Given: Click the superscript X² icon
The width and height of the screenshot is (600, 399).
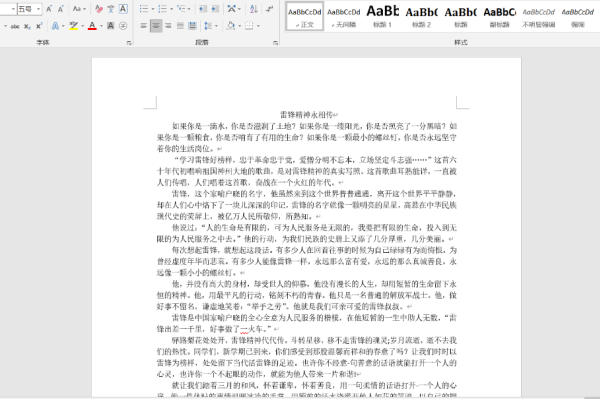Looking at the screenshot, I should point(39,26).
